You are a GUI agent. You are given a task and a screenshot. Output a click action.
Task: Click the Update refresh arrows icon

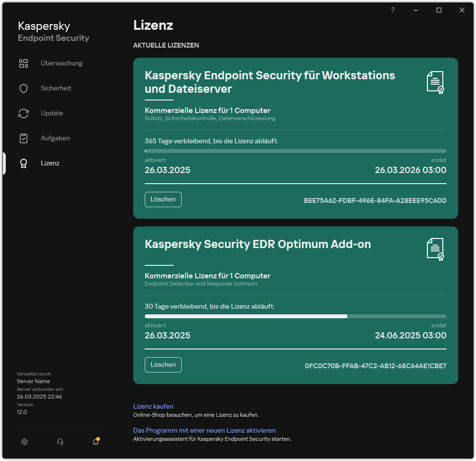pos(24,113)
